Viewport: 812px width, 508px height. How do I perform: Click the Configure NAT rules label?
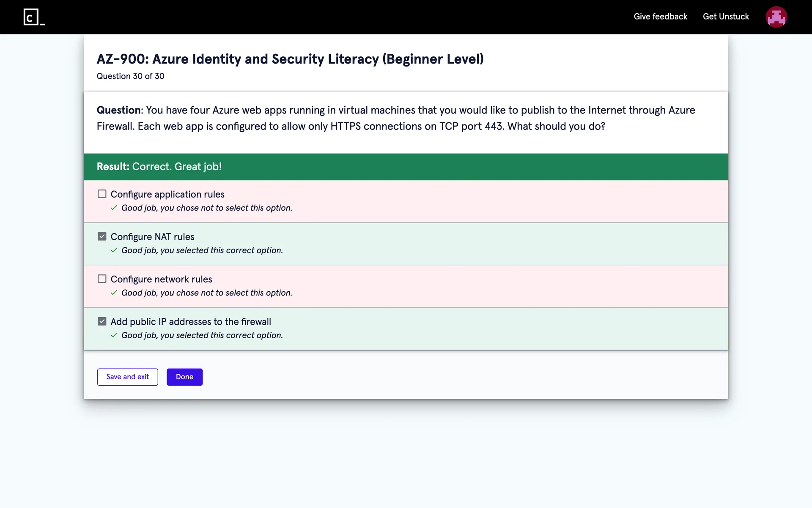pyautogui.click(x=152, y=237)
